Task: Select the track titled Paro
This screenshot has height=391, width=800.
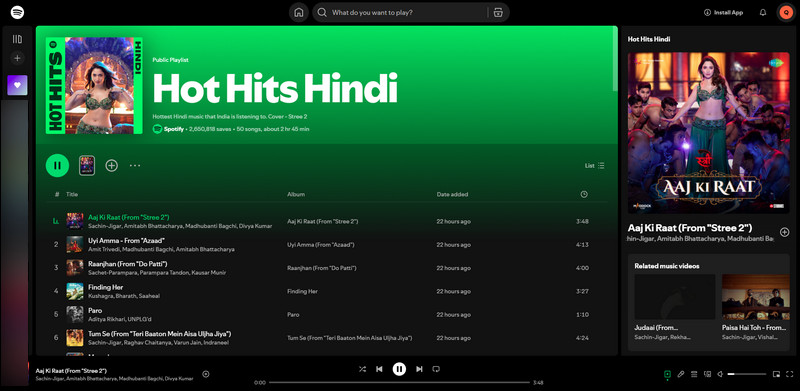Action: click(95, 310)
